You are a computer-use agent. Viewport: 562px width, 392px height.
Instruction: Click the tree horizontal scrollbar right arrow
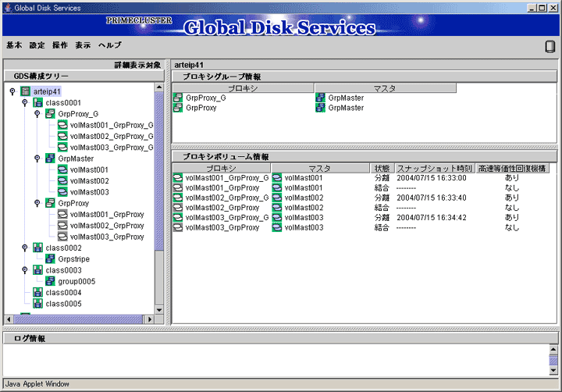click(150, 319)
